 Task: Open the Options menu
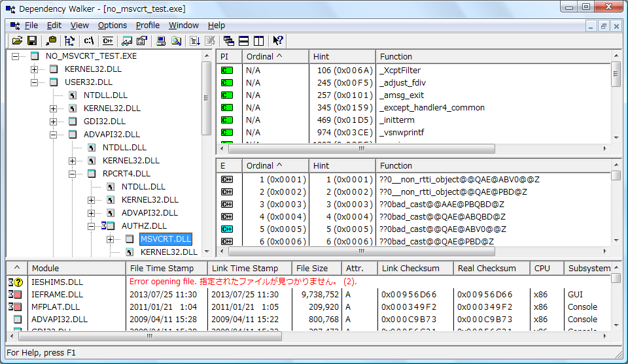(113, 25)
